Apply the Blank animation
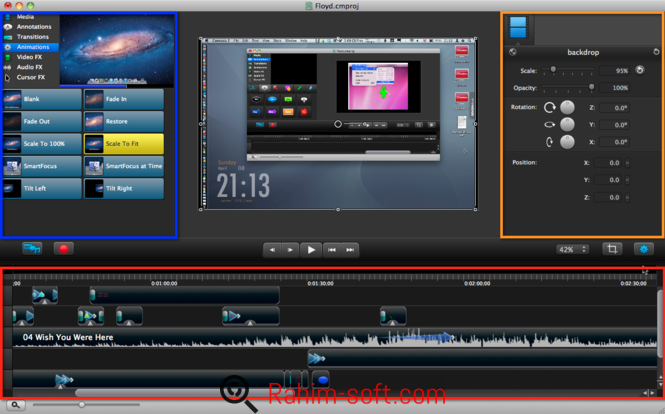Screen dimensions: 665x414 tap(42, 99)
